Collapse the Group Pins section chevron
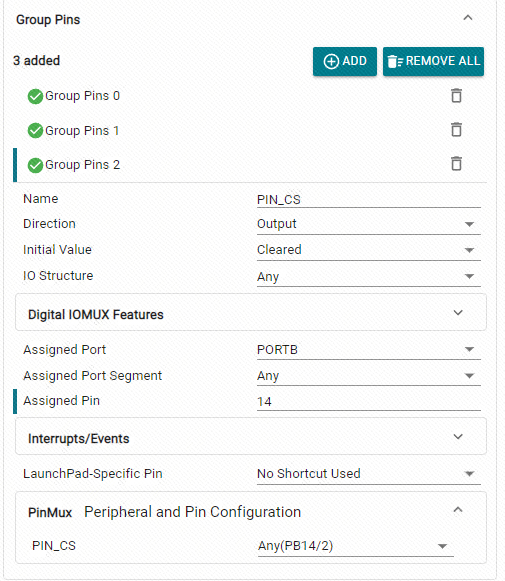 (x=468, y=18)
